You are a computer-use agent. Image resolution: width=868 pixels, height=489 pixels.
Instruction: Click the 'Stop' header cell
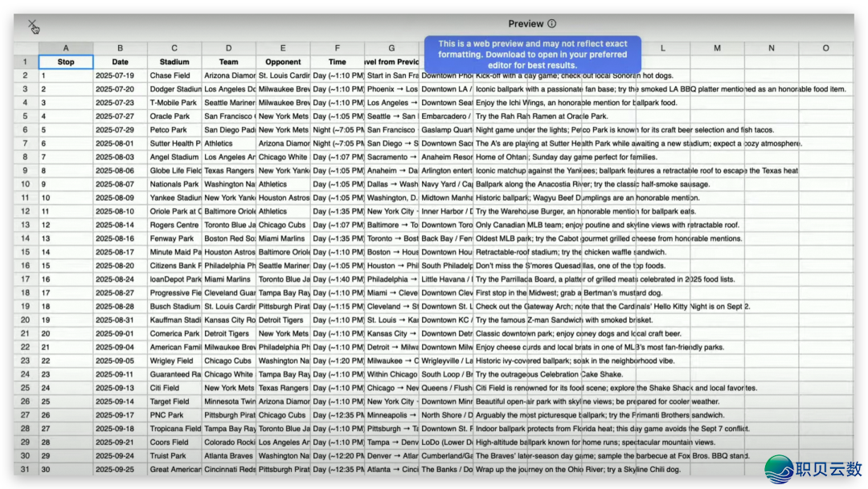point(66,62)
